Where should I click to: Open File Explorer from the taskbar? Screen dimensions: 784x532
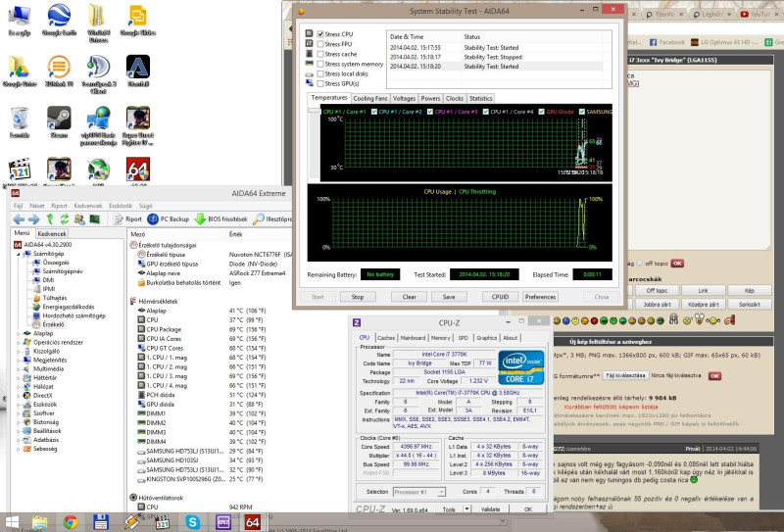click(40, 522)
